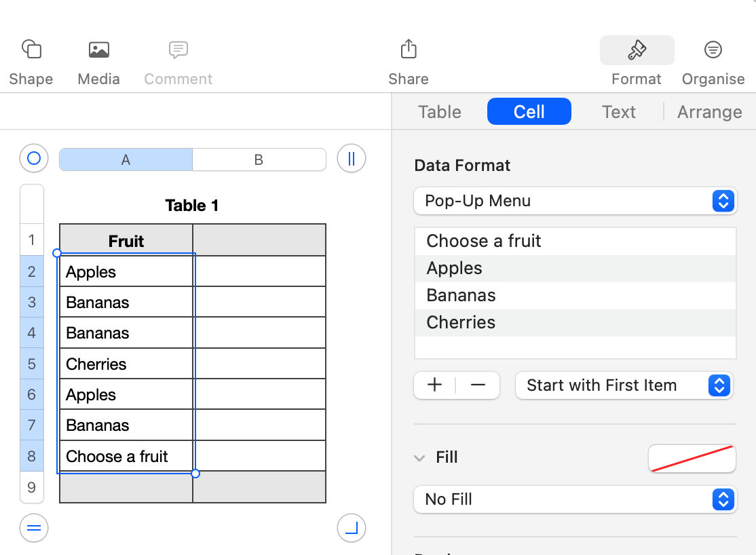Select Cherries in the pop-up item list
The width and height of the screenshot is (756, 555).
click(x=461, y=322)
